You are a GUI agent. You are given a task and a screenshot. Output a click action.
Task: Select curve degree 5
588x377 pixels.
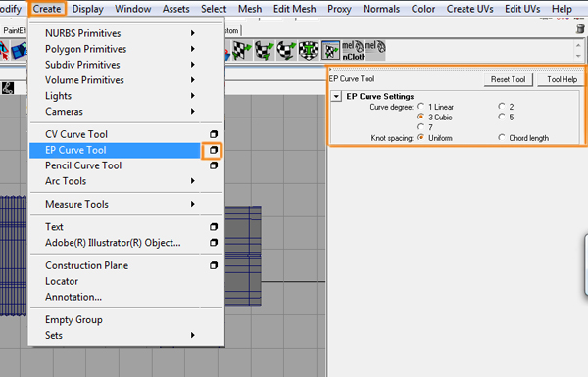click(502, 117)
